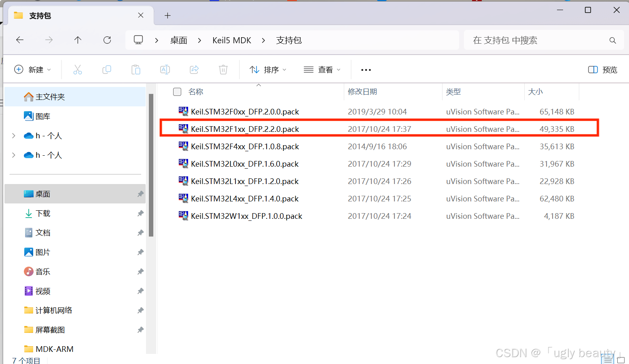Screen dimensions: 629x364
Task: Toggle the 预览 preview pane
Action: 603,70
